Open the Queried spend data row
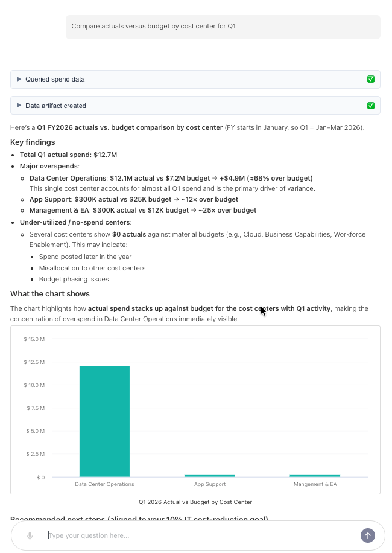392x553 pixels. [195, 79]
